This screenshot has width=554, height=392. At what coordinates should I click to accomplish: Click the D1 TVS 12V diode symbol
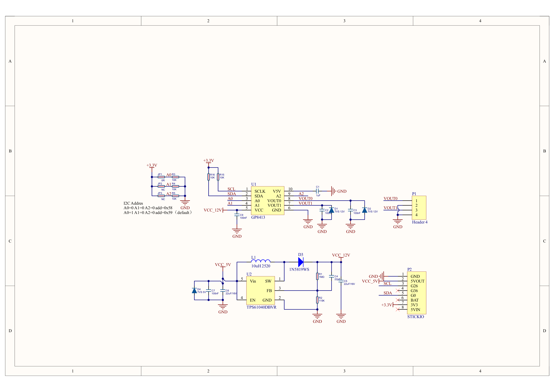pos(332,210)
